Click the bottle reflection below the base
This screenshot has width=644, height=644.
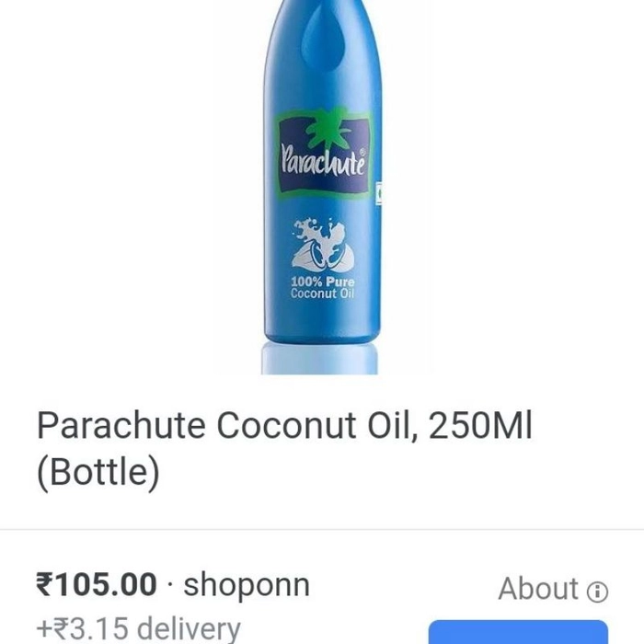pos(319,358)
